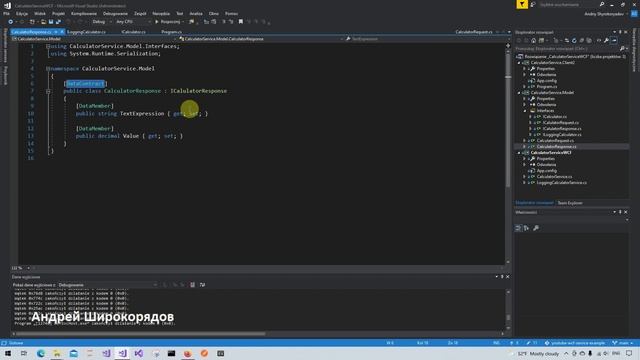The width and height of the screenshot is (640, 360).
Task: Click the Solution Explorer Properties wrench icon
Action: pos(606,41)
